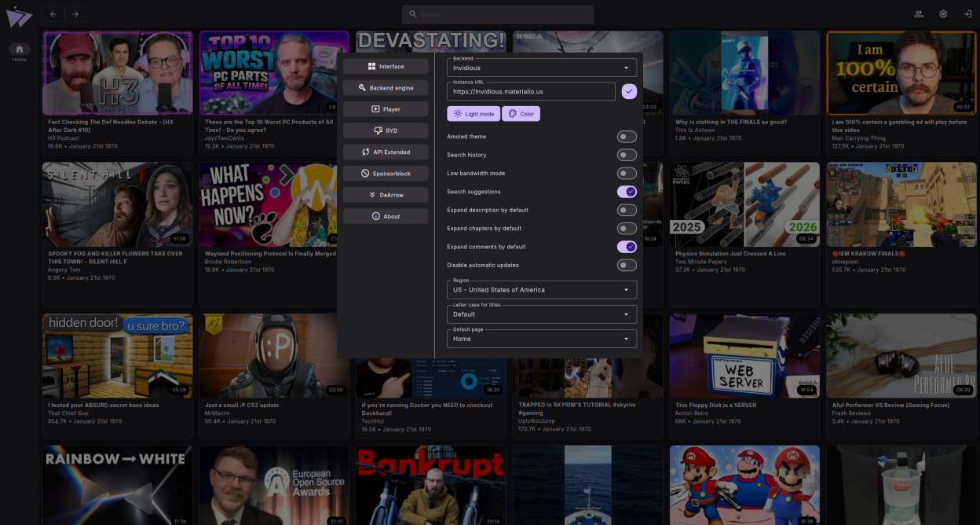Image resolution: width=980 pixels, height=525 pixels.
Task: Open Letter case for titles dropdown
Action: tap(542, 314)
